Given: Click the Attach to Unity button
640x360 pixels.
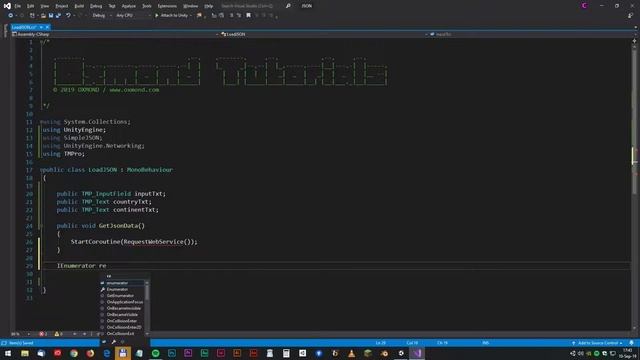Looking at the screenshot, I should click(171, 16).
